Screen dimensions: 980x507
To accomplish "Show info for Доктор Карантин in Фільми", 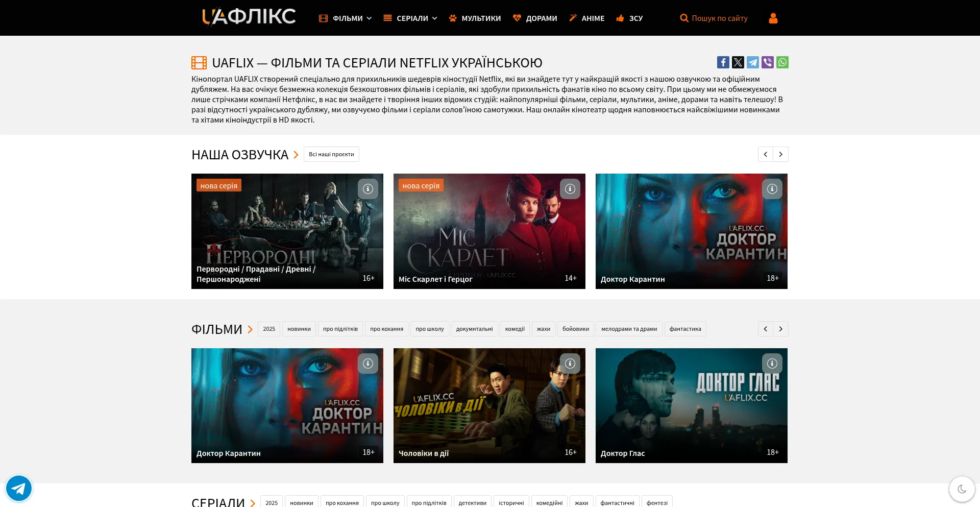I will (368, 364).
